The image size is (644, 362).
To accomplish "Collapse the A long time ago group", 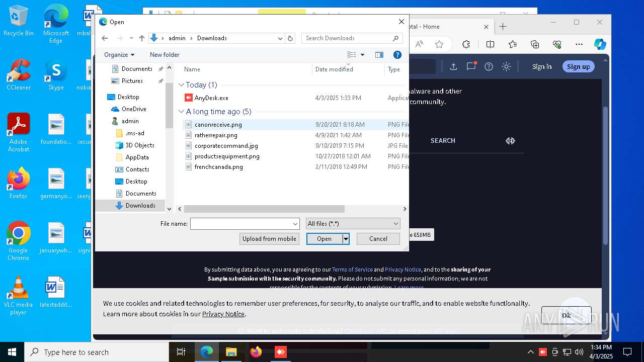I will point(182,112).
